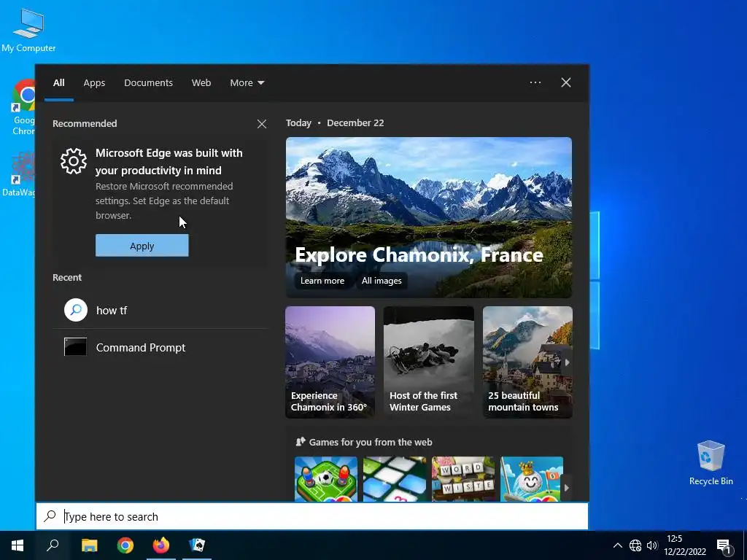Open the tile puzzle game thumbnail

coord(395,479)
